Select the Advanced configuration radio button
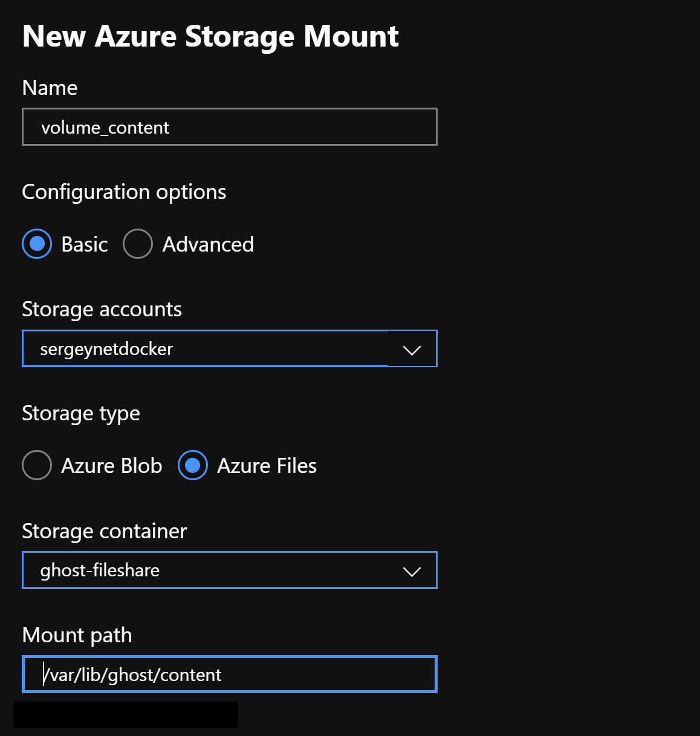The height and width of the screenshot is (736, 700). pos(138,244)
